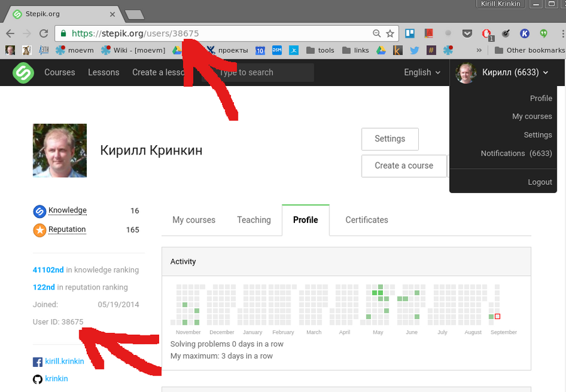566x392 pixels.
Task: Select the red-outlined September activity cell
Action: click(497, 316)
